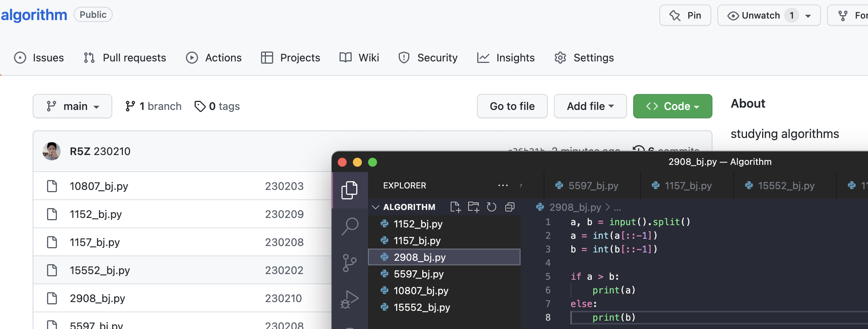Click the file icon beside 2908_bj.py on GitHub
Screen dimensions: 868x329
(x=52, y=298)
